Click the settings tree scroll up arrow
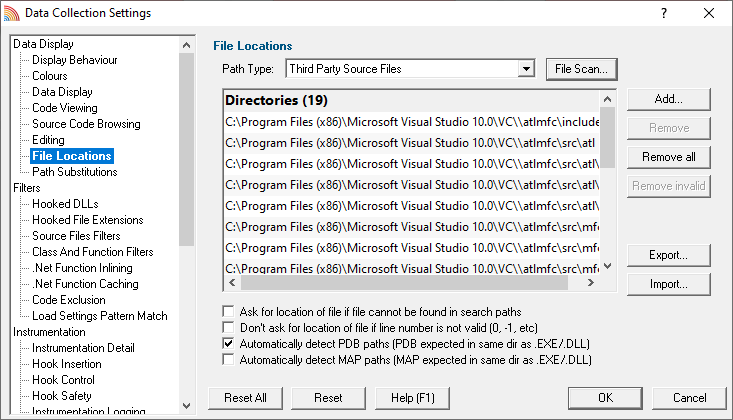 pyautogui.click(x=187, y=45)
